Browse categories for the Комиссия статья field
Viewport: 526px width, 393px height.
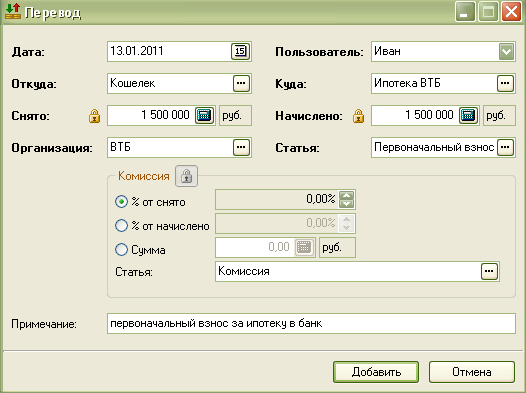click(489, 271)
